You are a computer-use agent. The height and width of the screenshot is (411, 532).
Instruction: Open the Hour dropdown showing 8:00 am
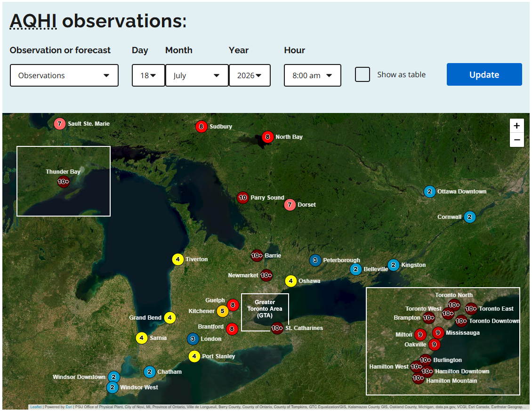coord(313,75)
